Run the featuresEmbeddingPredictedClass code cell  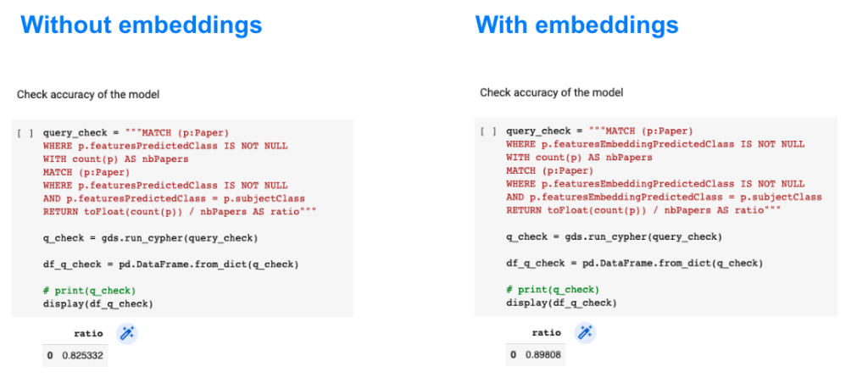click(x=488, y=131)
